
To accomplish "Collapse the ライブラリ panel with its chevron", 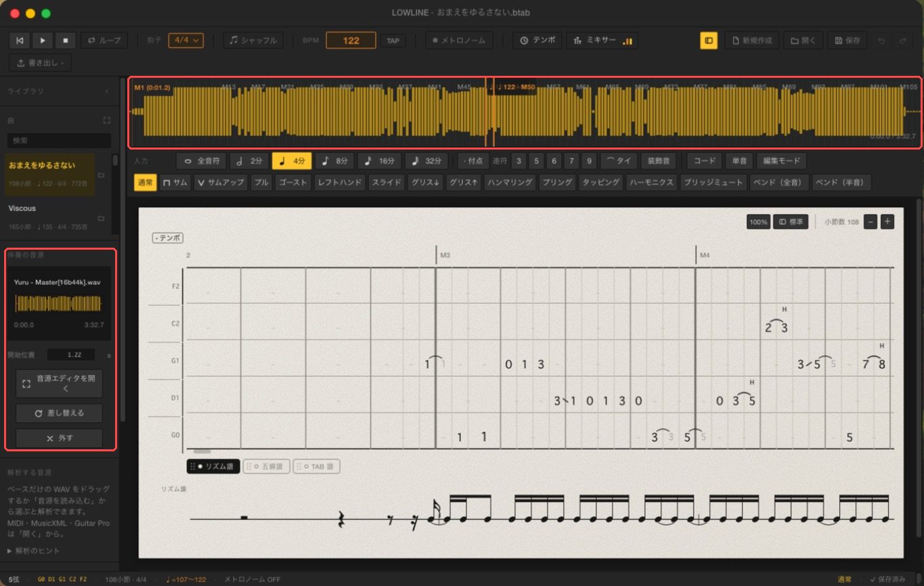I will 106,91.
